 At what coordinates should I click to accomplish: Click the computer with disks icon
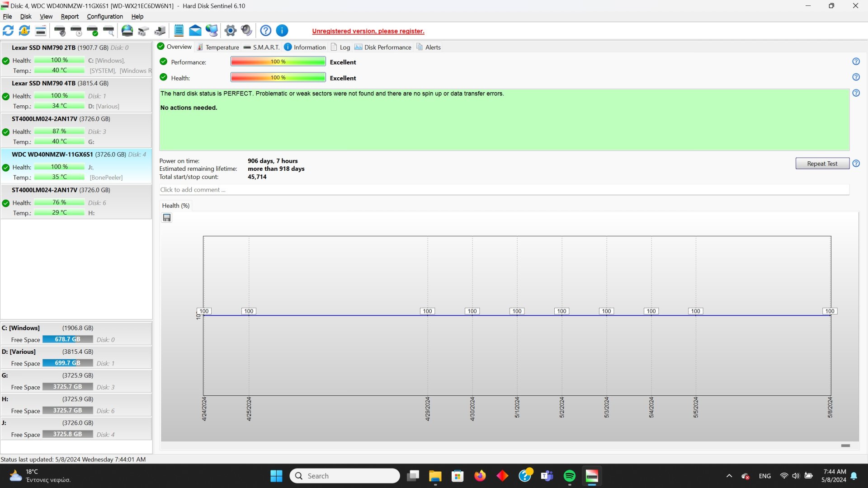(x=160, y=31)
